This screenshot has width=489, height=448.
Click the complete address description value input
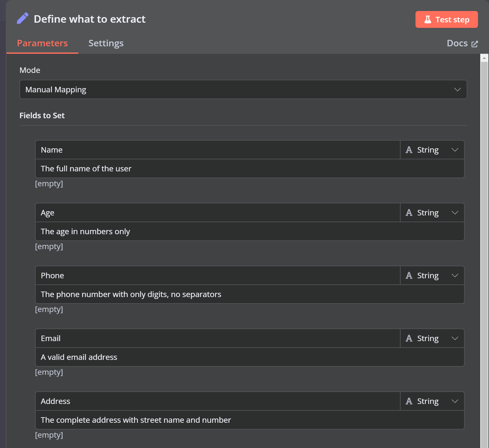point(250,420)
